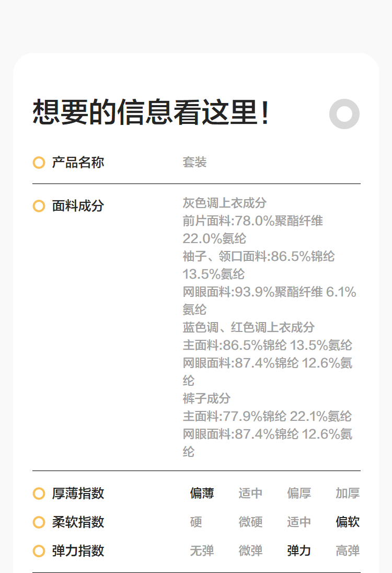Viewport: 392px width, 573px height.
Task: Click the yellow circle beside 产品名称
Action: pos(39,163)
